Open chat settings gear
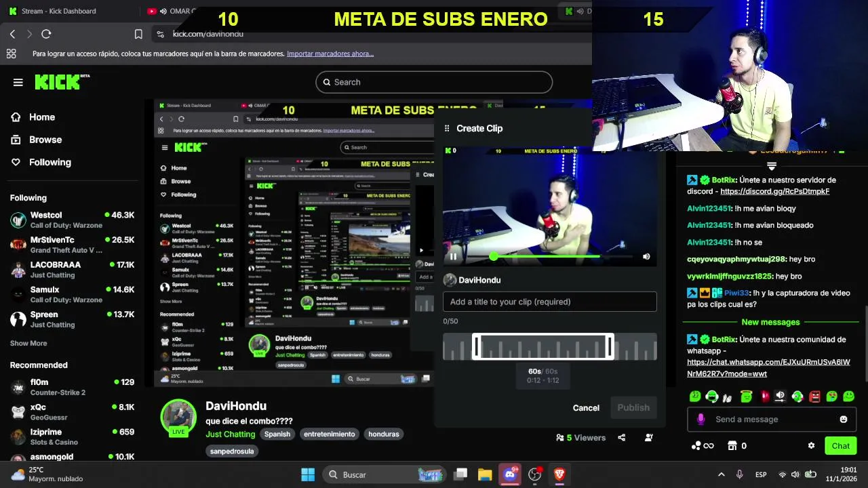 coord(811,446)
